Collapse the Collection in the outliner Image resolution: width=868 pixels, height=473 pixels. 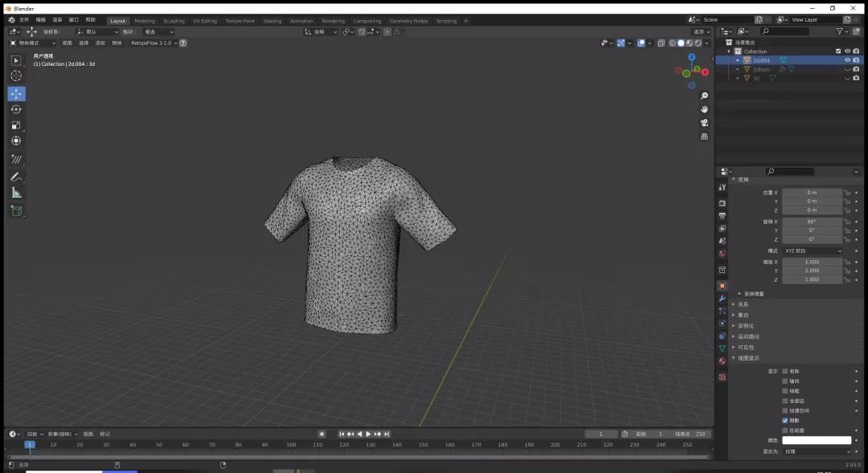(729, 51)
